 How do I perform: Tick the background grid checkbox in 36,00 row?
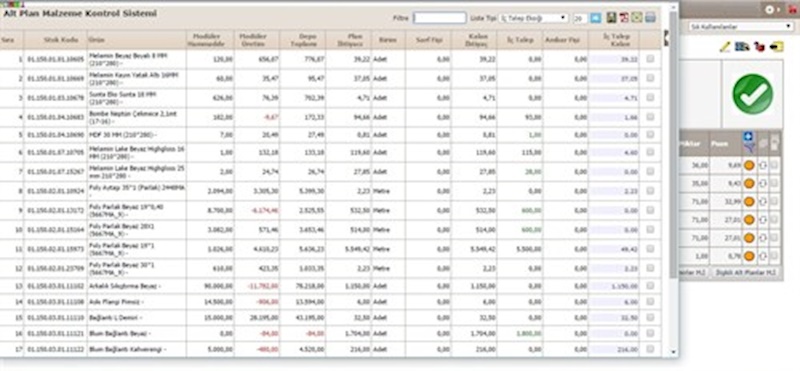coord(774,165)
